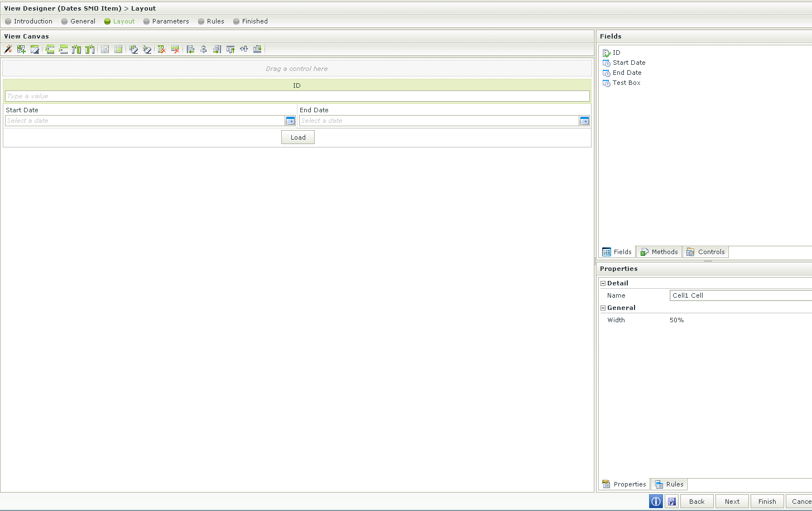Image resolution: width=812 pixels, height=511 pixels.
Task: Click the Insert Column Right icon
Action: (90, 49)
